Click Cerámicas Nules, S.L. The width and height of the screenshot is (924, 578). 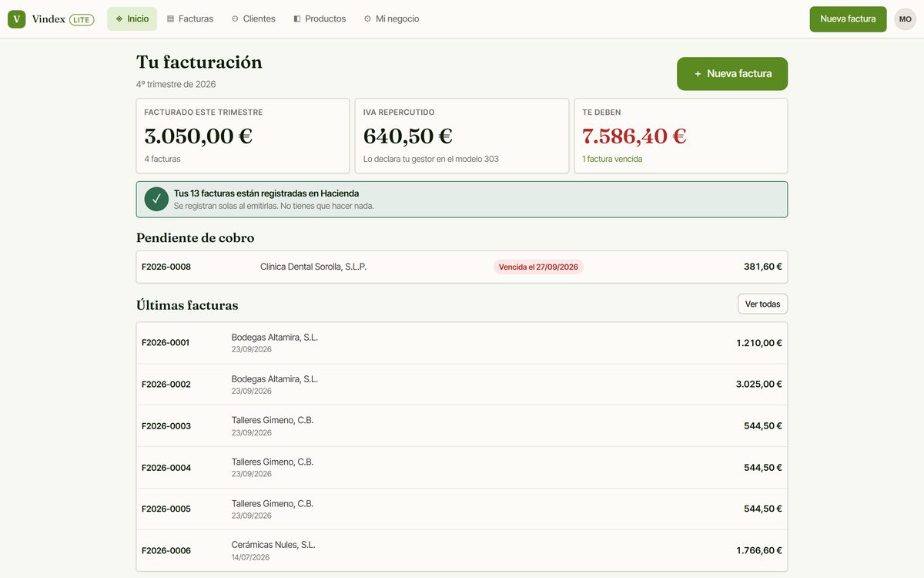(x=273, y=545)
